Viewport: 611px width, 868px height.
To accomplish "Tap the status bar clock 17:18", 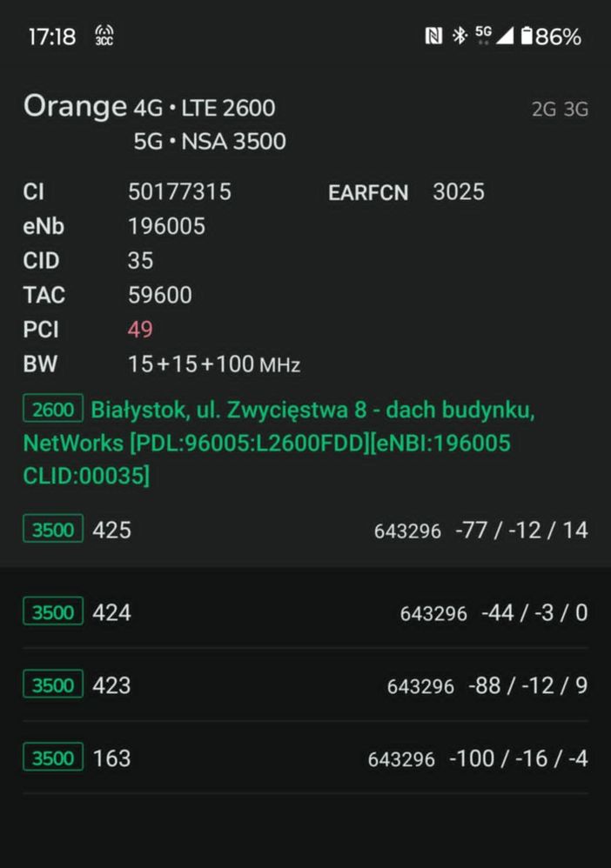I will point(52,37).
